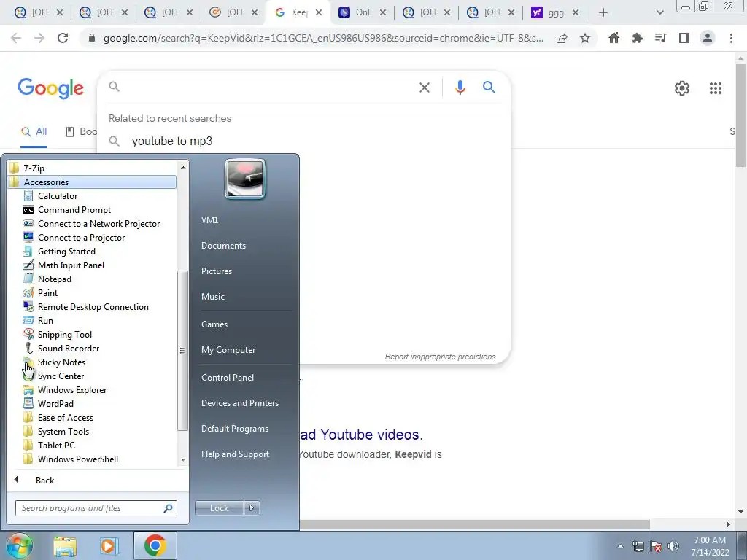This screenshot has width=747, height=560.
Task: Click Search programs and files field
Action: (x=96, y=508)
